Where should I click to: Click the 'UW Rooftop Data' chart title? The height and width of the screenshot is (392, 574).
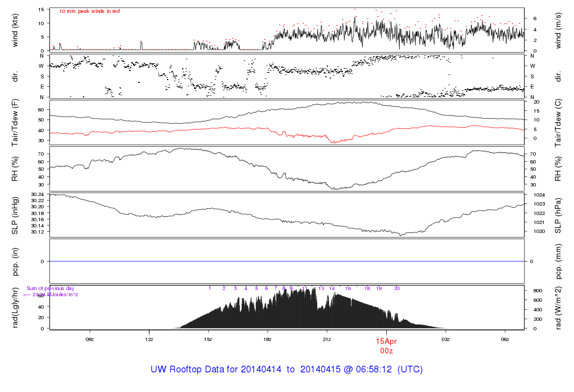tap(286, 370)
